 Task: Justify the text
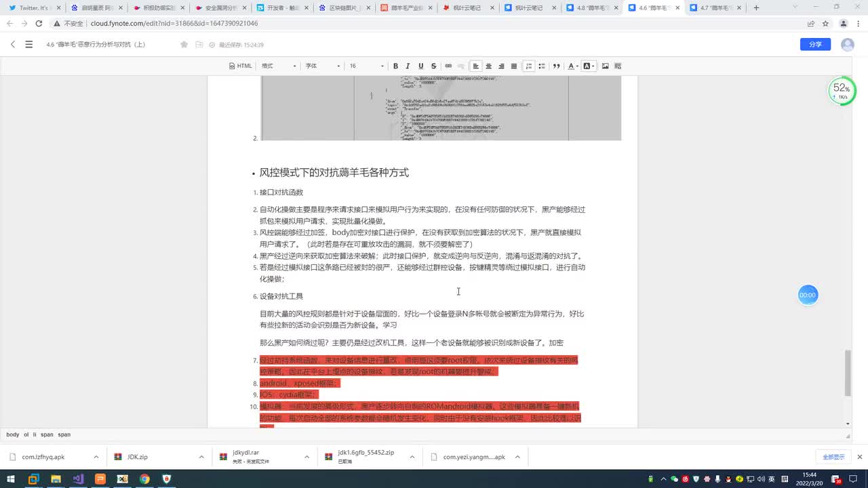pyautogui.click(x=514, y=66)
